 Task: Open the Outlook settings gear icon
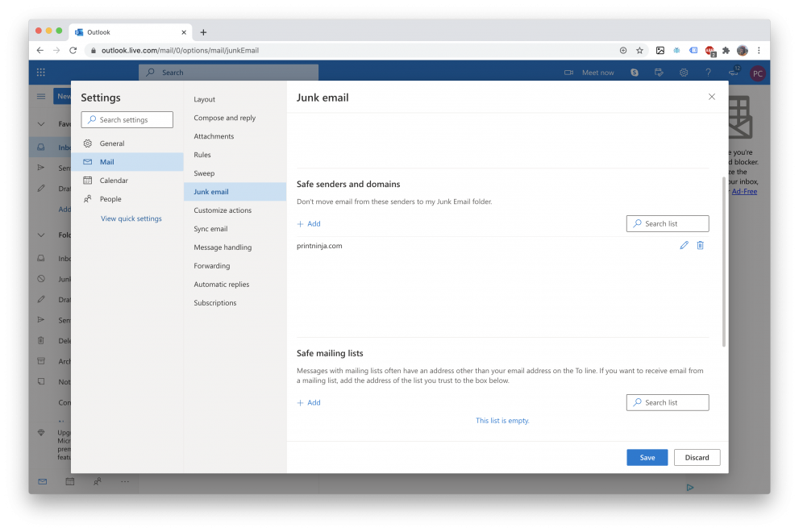[x=684, y=73]
